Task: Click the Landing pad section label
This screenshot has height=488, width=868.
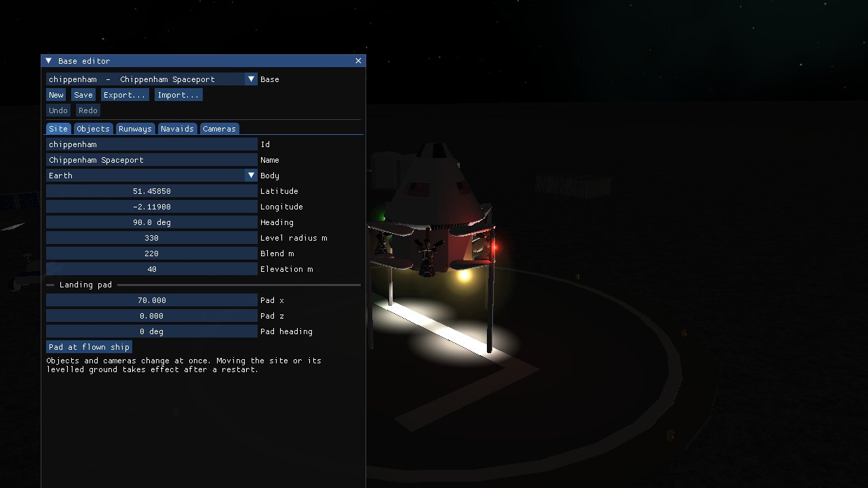Action: [x=85, y=285]
